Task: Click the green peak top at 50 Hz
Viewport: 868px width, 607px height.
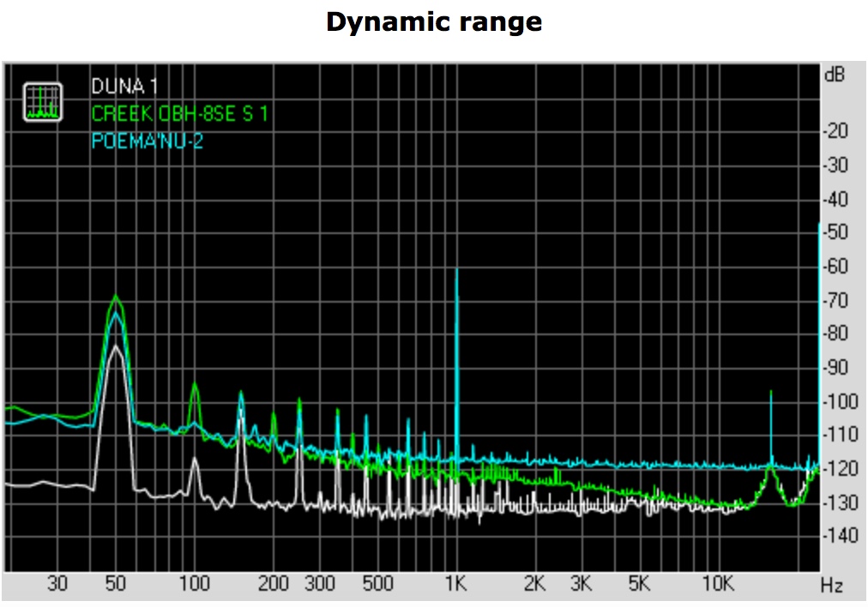Action: [116, 297]
